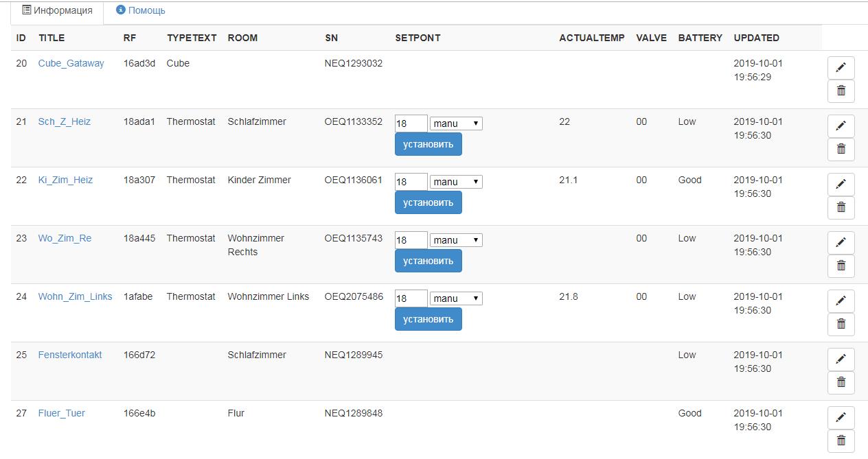The image size is (868, 459).
Task: Edit the Fensterkontakt row with pencil icon
Action: [841, 360]
